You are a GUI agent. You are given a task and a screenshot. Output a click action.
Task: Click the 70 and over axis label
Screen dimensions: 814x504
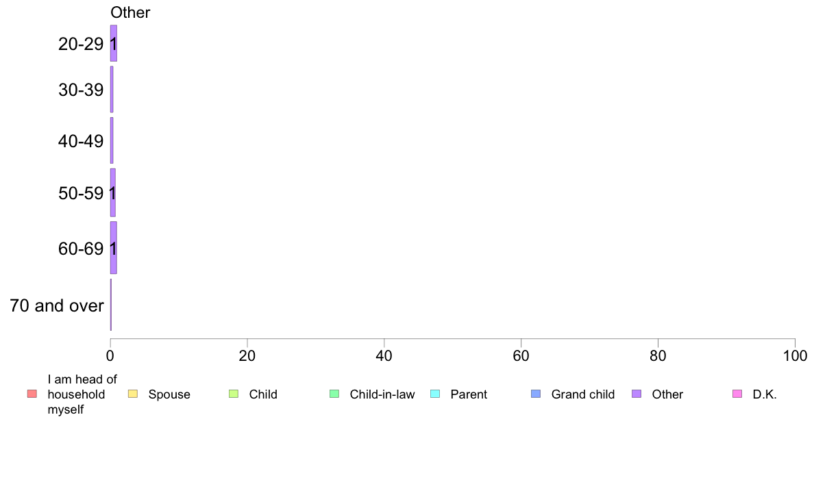57,305
